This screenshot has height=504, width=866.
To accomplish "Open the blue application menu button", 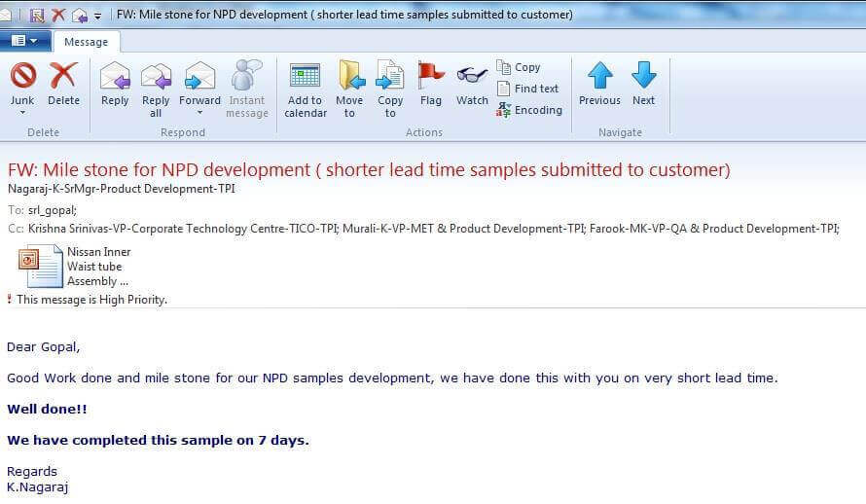I will click(24, 41).
